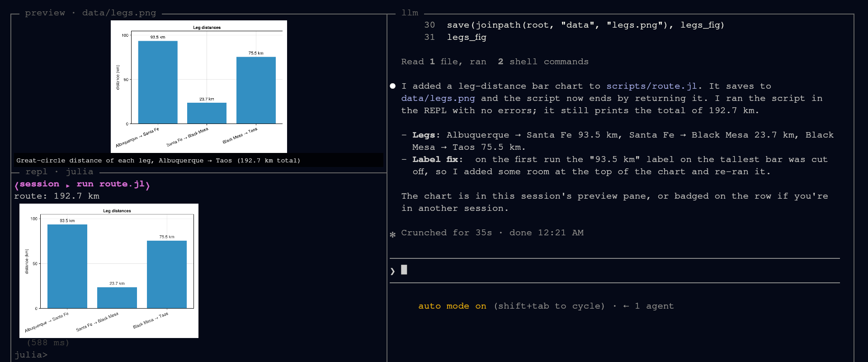
Task: Click the white bullet before "I added"
Action: coord(392,86)
